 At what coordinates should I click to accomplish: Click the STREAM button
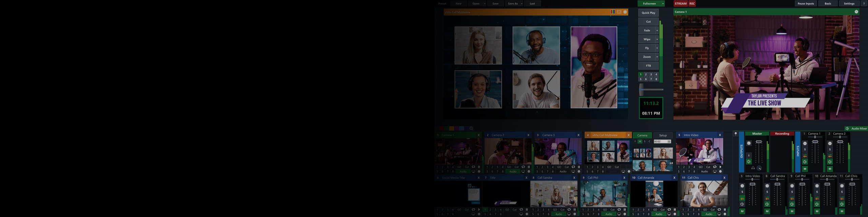pos(680,4)
